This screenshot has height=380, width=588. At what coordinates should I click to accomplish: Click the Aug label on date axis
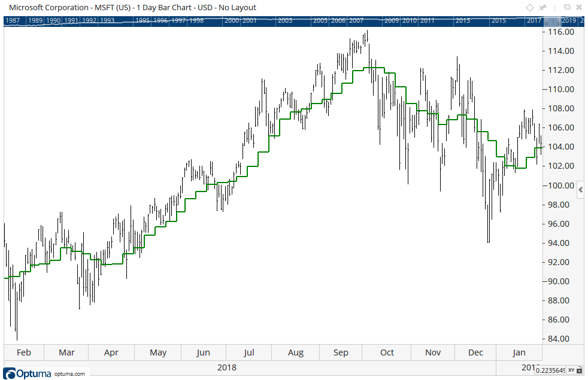tap(296, 352)
